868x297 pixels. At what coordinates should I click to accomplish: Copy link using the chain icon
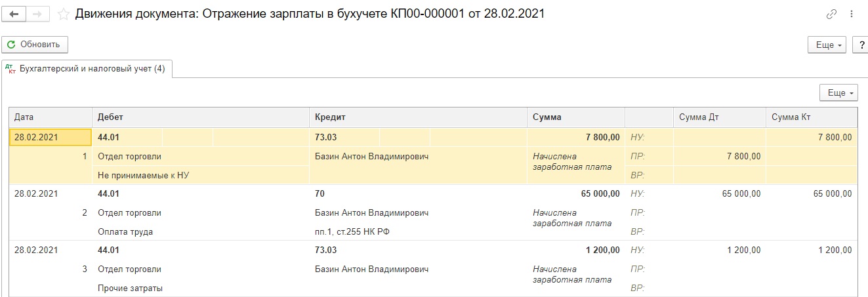(832, 14)
